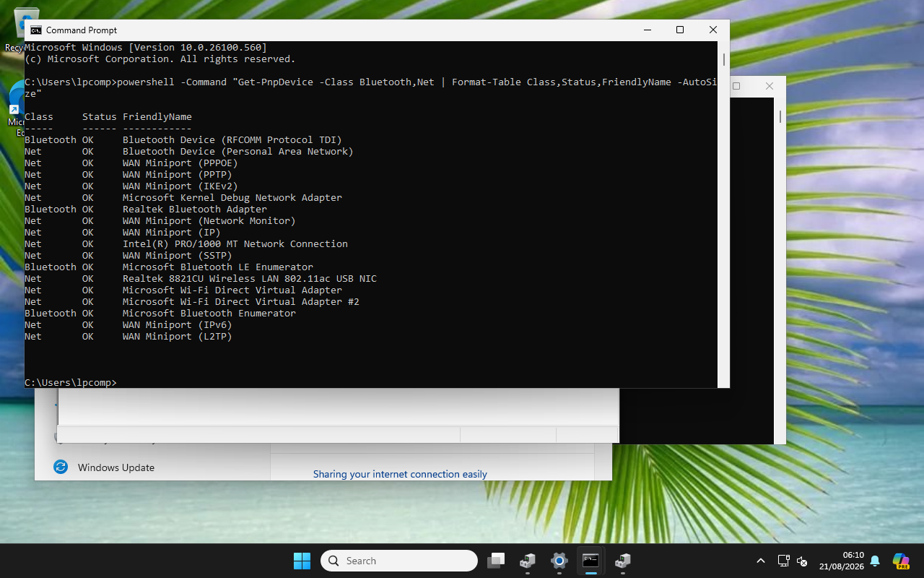Open 'Sharing your internet connection easily' link
924x578 pixels.
tap(400, 474)
